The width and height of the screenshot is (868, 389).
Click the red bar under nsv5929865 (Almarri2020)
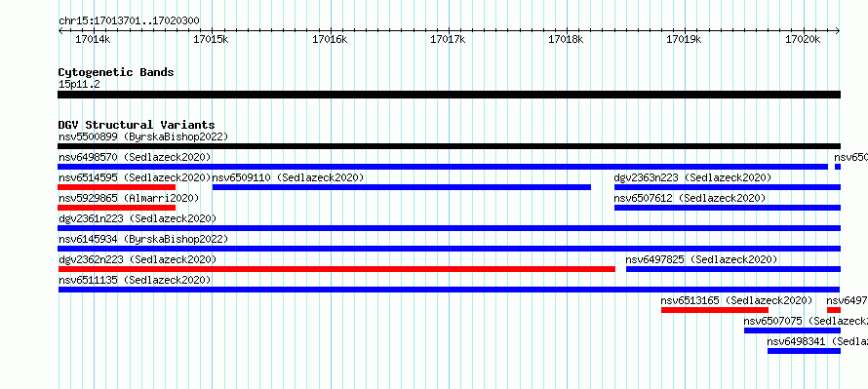116,208
